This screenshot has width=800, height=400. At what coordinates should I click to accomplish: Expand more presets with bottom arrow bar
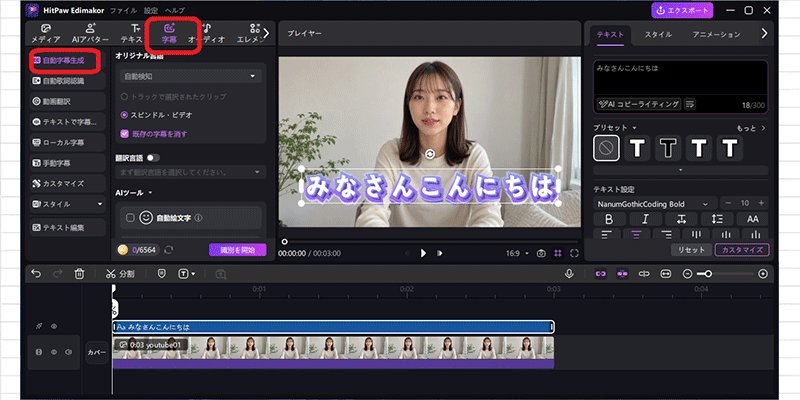click(681, 170)
